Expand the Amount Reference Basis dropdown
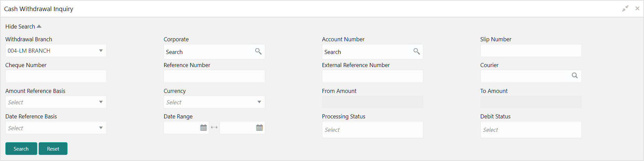644x161 pixels. click(56, 102)
